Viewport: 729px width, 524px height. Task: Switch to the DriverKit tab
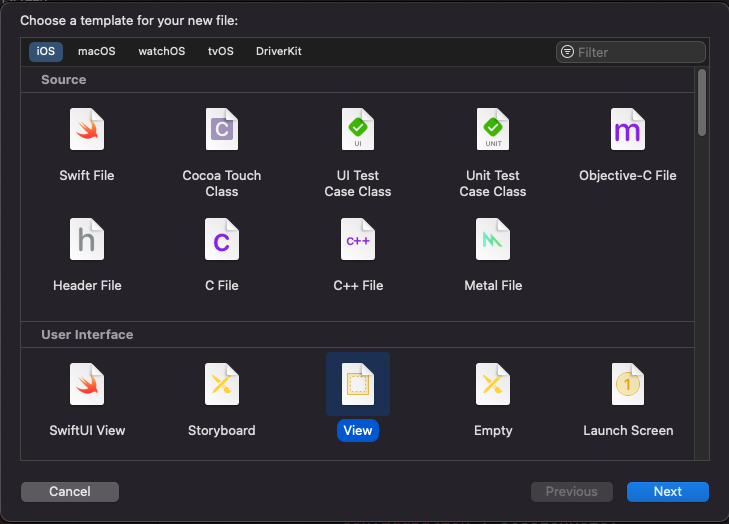pyautogui.click(x=278, y=51)
